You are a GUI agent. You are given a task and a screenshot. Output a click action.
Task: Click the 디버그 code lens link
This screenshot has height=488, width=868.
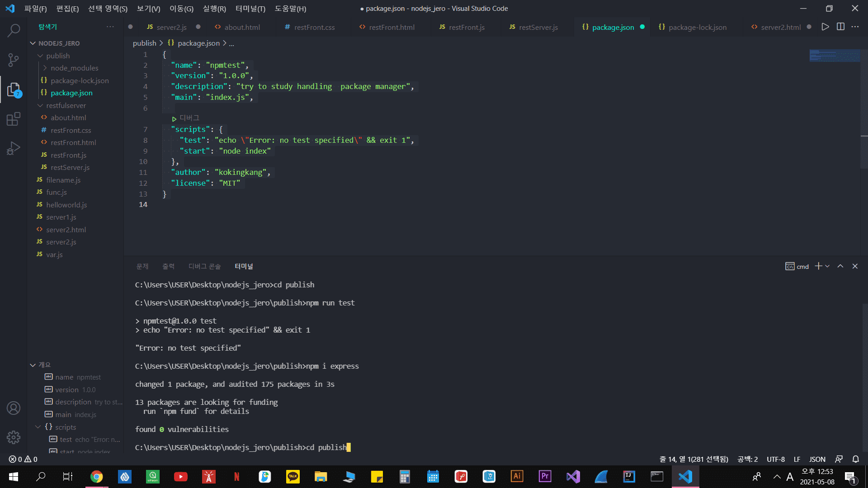pyautogui.click(x=189, y=118)
